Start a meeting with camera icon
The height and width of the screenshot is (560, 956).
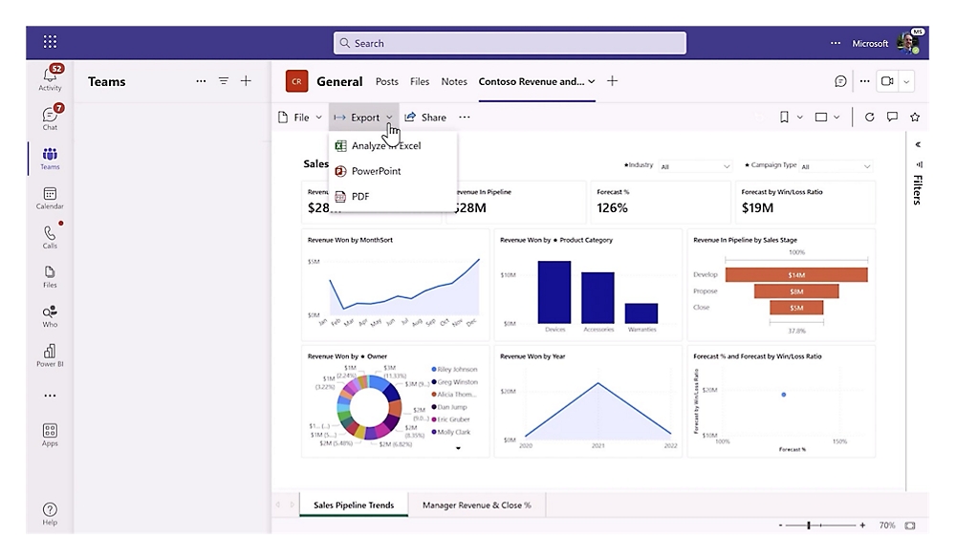[x=887, y=81]
